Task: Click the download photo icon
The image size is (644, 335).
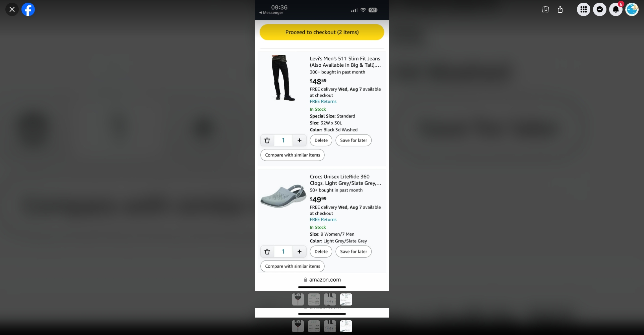Action: [545, 9]
